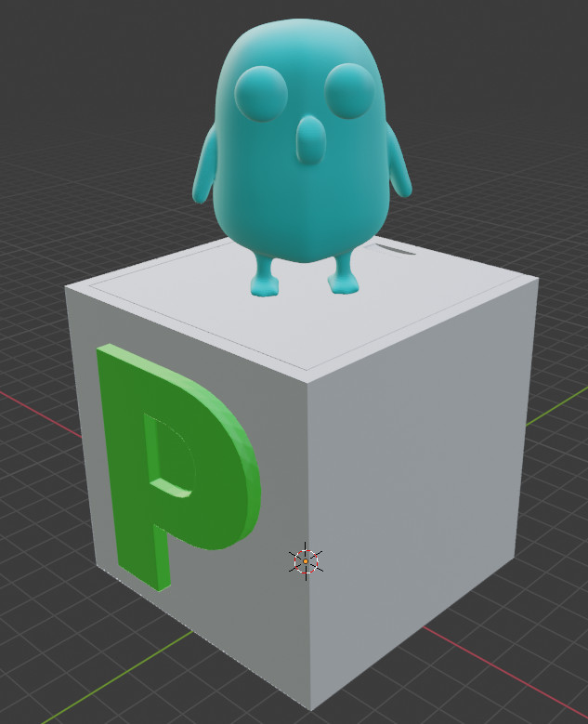Viewport: 588px width, 724px height.
Task: Click the bird's wing on the right side
Action: click(399, 163)
